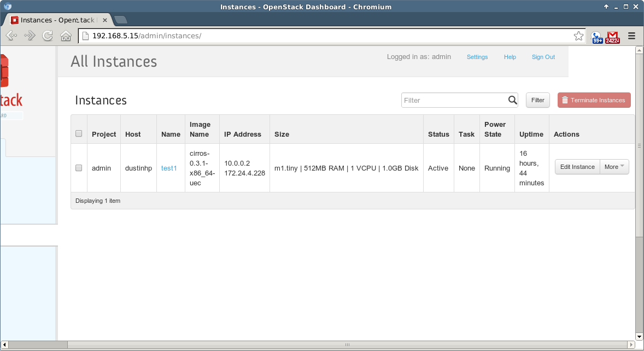Click the magnifier icon in Filter box
Viewport: 644px width, 351px height.
[512, 100]
